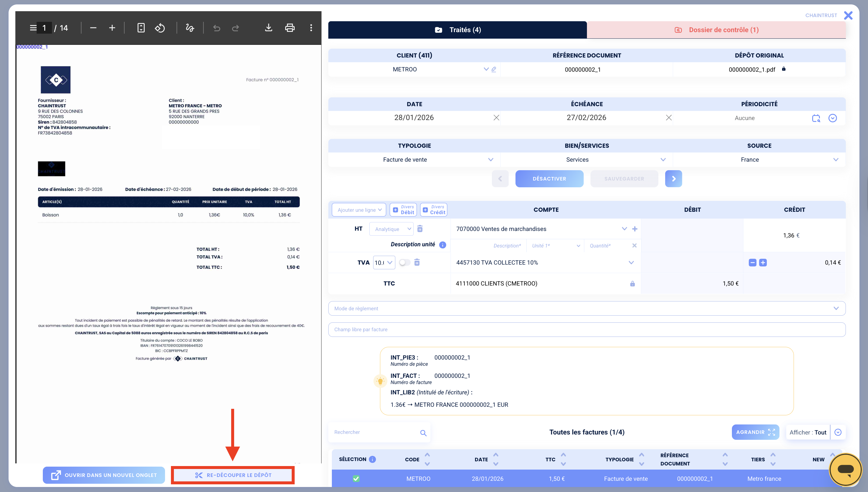The width and height of the screenshot is (868, 492).
Task: Go to previous invoice arrow button
Action: point(500,179)
